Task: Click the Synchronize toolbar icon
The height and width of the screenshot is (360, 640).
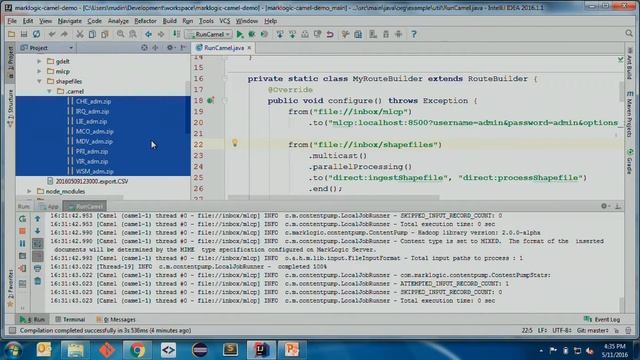Action: tap(37, 34)
